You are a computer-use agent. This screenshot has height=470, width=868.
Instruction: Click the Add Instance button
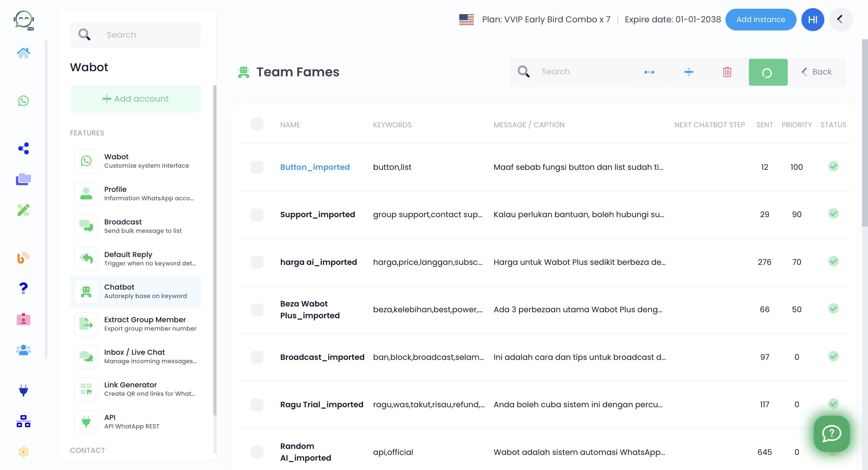(x=760, y=20)
